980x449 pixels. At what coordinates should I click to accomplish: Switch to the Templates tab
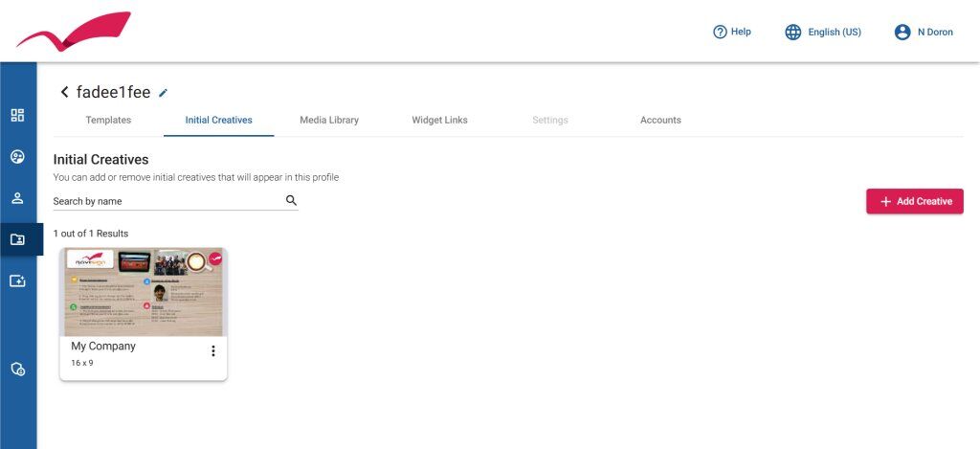(x=108, y=120)
